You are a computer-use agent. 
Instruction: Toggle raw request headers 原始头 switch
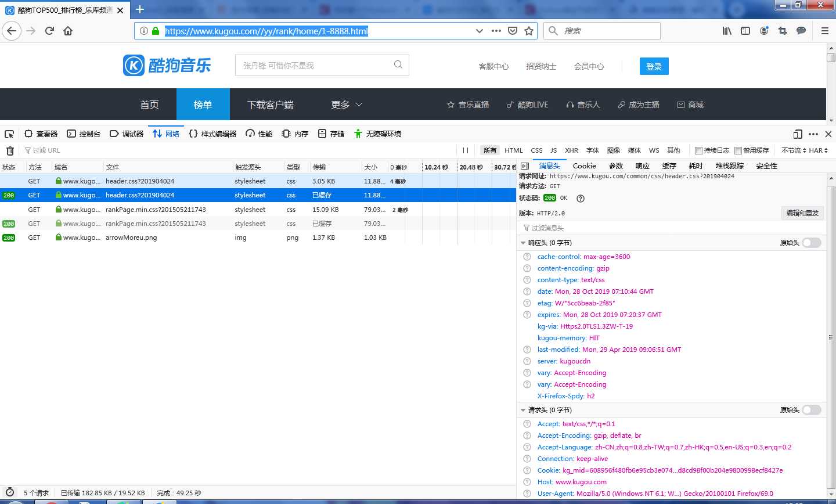pyautogui.click(x=812, y=410)
